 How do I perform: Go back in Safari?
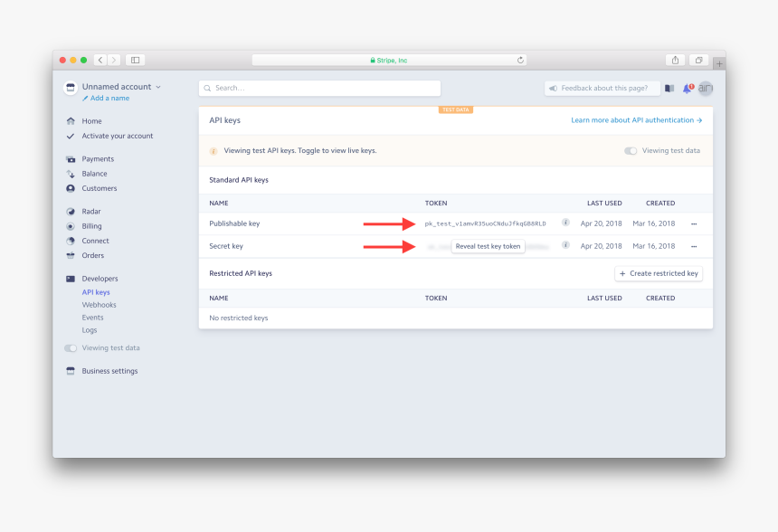click(x=100, y=60)
